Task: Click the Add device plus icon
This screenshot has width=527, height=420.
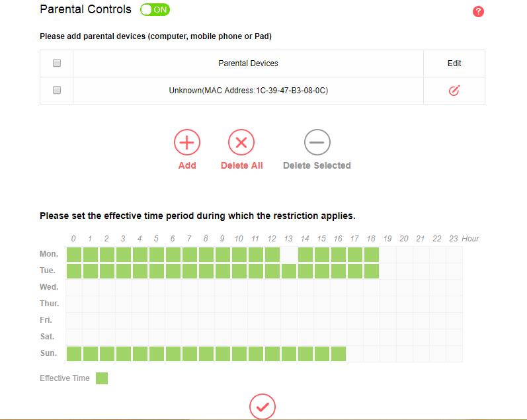Action: coord(187,142)
